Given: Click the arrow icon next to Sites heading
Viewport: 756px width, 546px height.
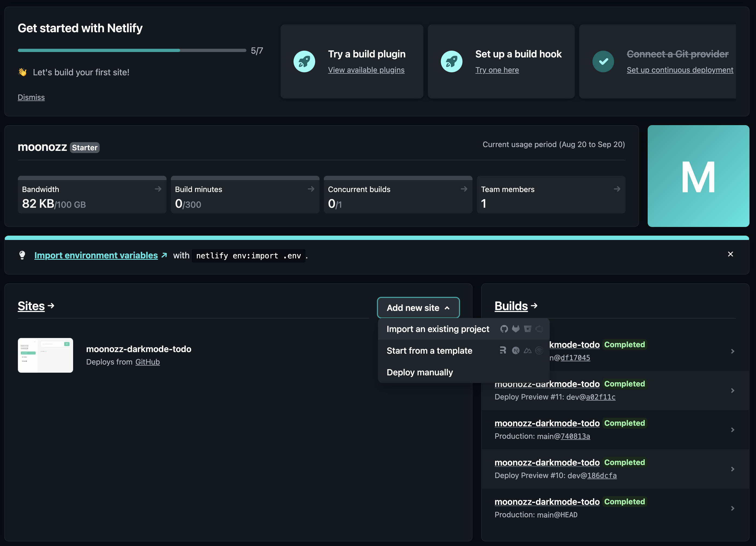Looking at the screenshot, I should (x=51, y=306).
